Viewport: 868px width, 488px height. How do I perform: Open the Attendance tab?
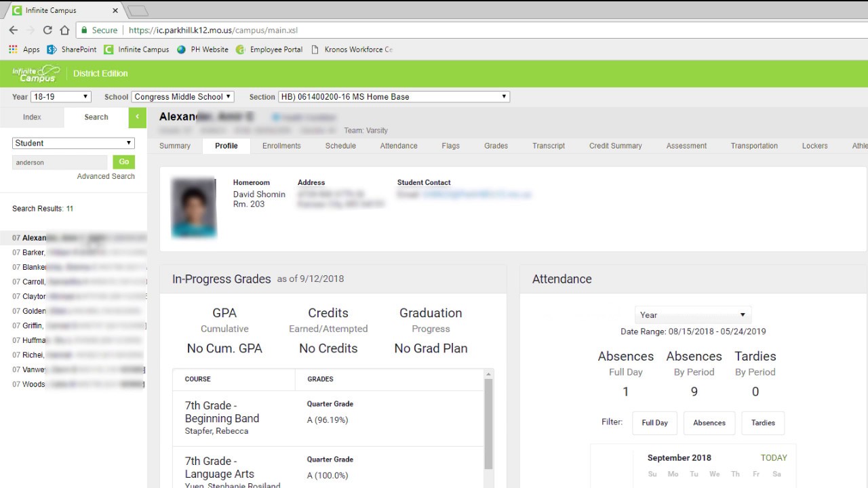pos(399,146)
